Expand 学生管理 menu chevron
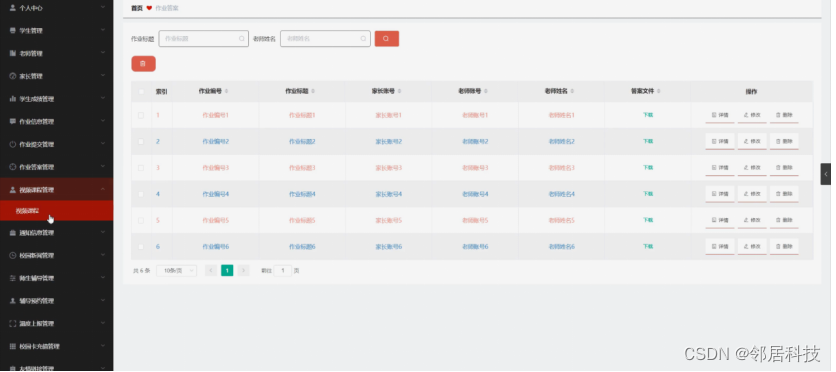 click(103, 30)
